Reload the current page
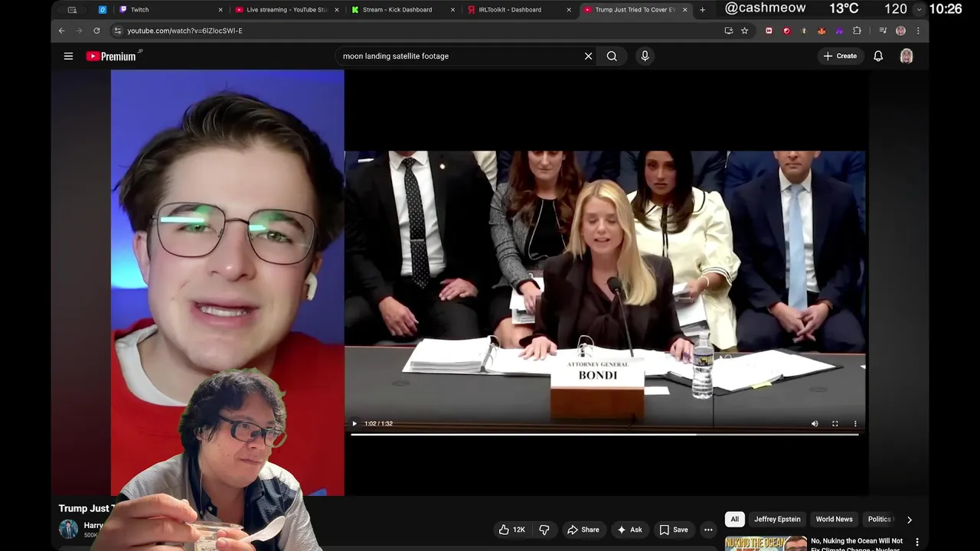 click(x=96, y=31)
